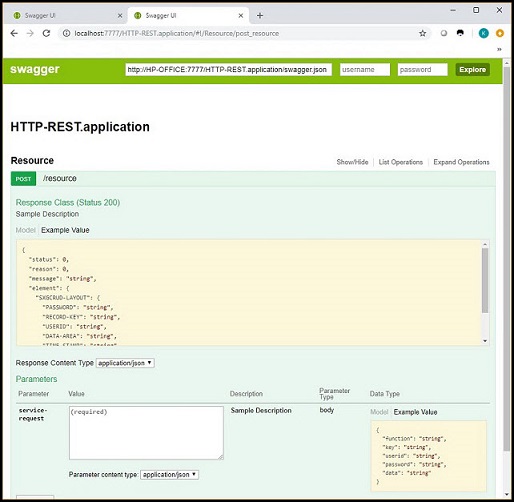Click the swagger.json URL field

pos(228,70)
